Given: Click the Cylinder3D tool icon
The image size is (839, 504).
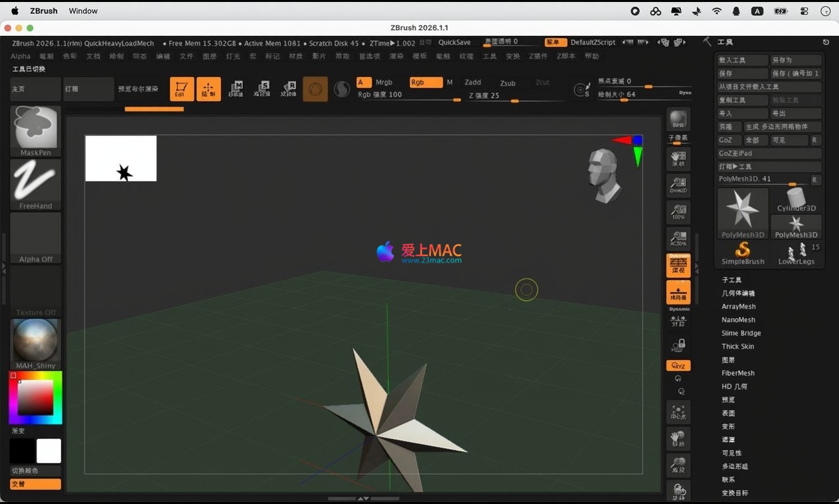Looking at the screenshot, I should pos(796,200).
